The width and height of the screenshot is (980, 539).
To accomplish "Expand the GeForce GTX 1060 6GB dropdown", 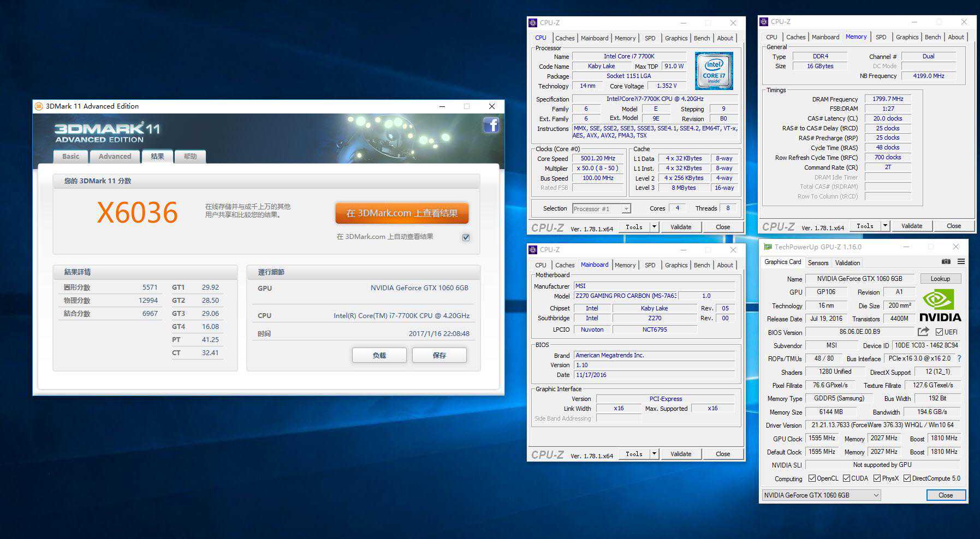I will (876, 495).
